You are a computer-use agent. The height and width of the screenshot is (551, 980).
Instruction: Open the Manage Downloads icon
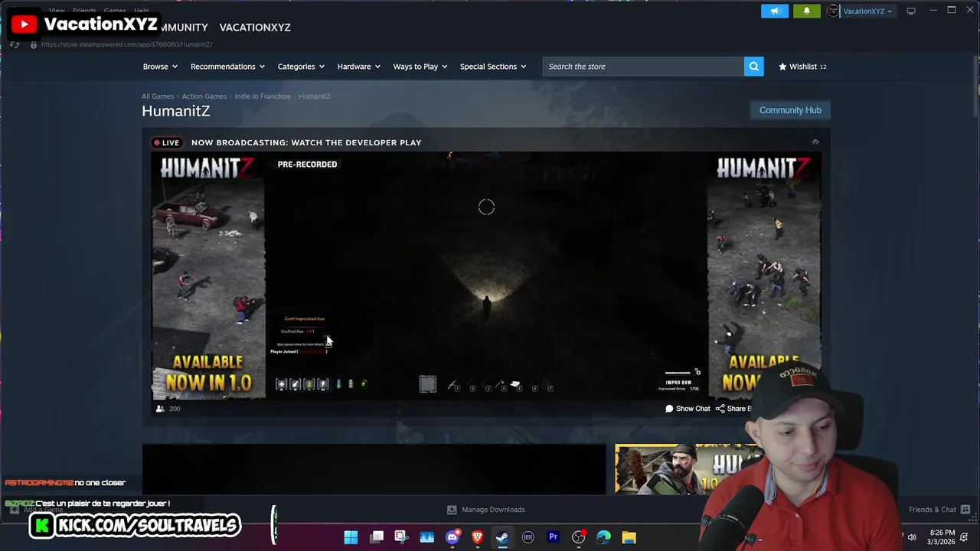click(452, 510)
